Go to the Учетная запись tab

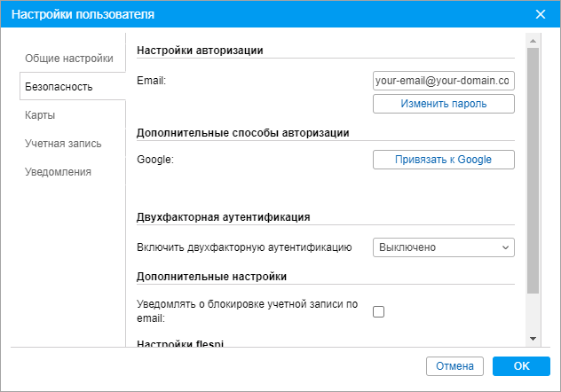point(63,144)
